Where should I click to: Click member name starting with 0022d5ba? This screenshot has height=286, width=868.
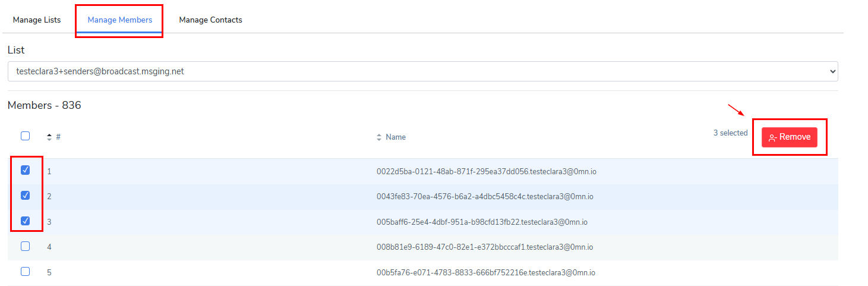click(x=486, y=171)
